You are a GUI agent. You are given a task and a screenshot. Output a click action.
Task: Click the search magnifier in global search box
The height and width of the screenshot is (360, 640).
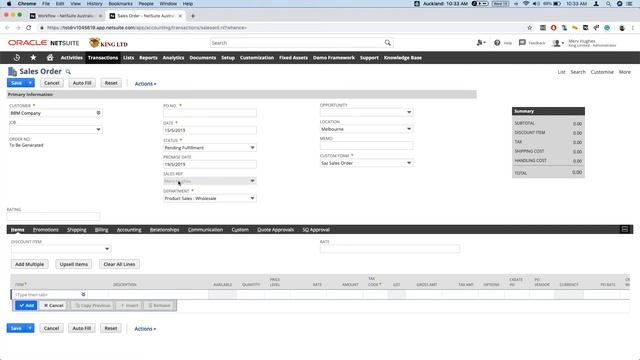[x=387, y=43]
